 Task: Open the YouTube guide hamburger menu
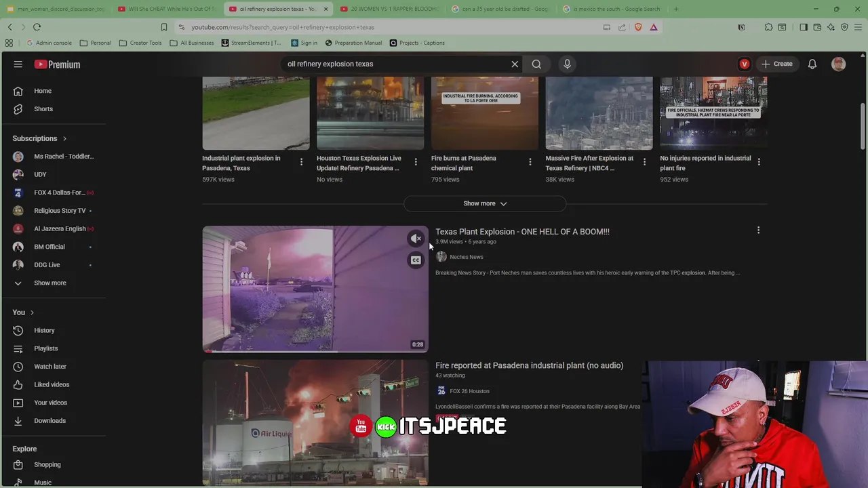pyautogui.click(x=18, y=64)
